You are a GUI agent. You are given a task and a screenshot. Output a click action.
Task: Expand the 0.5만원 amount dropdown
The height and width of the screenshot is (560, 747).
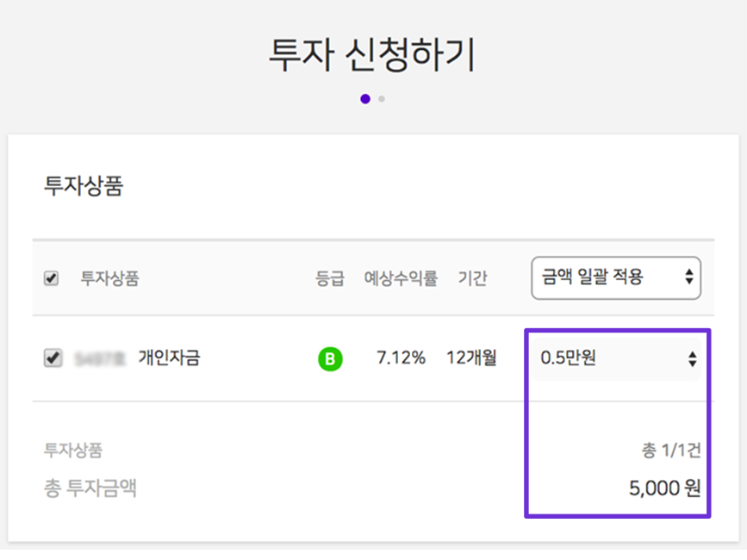tap(616, 358)
